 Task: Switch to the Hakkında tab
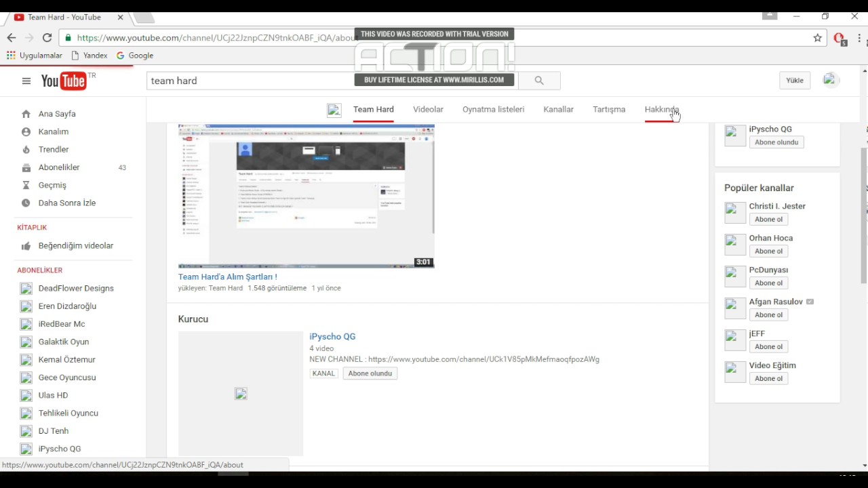click(x=662, y=109)
